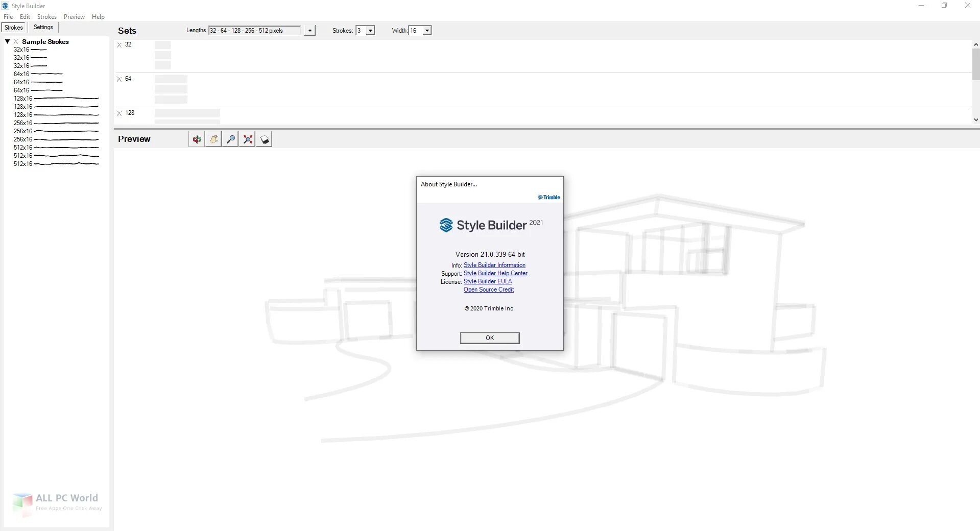Click the X icon beside Sample Strokes
980x531 pixels.
coord(16,42)
